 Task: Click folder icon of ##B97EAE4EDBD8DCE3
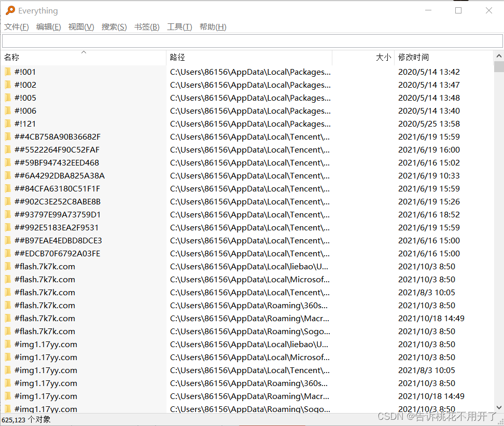pos(8,240)
